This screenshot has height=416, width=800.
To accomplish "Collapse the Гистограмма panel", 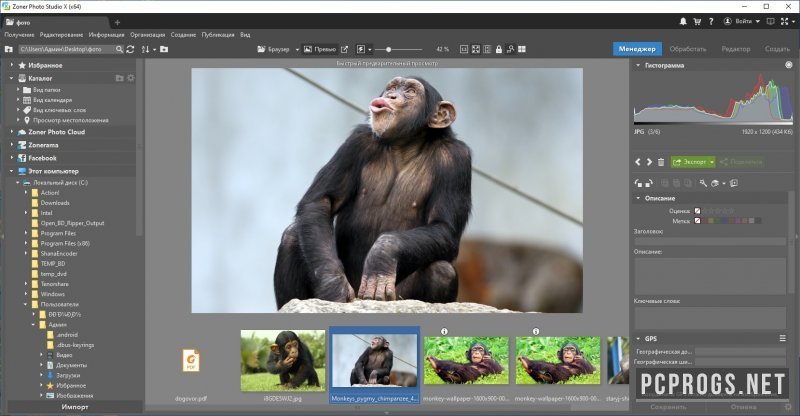I will pos(638,65).
